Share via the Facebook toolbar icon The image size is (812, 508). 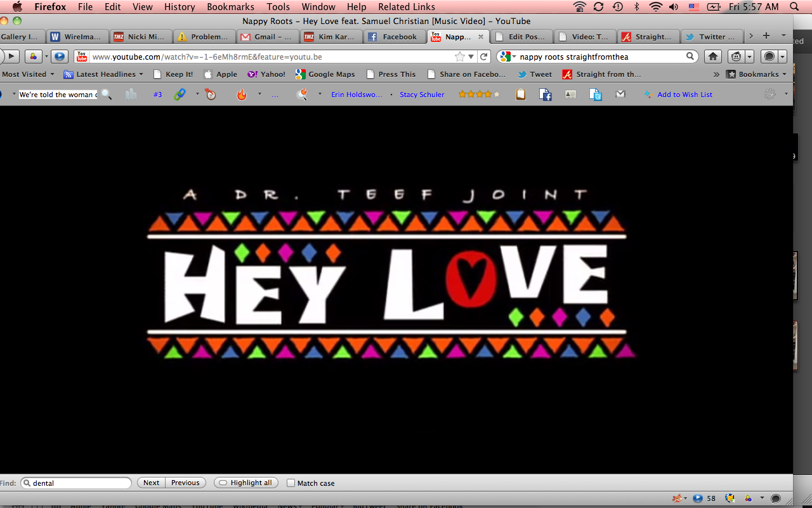click(x=545, y=95)
